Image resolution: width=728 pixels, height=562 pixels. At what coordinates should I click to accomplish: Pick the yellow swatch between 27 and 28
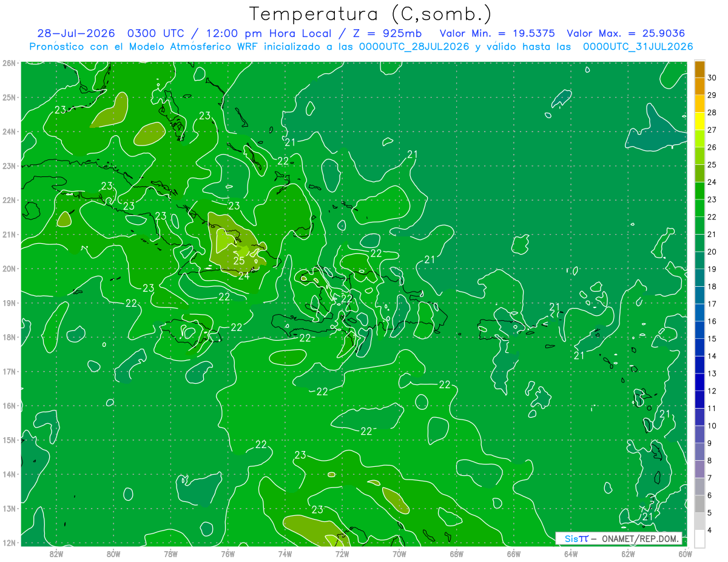point(699,121)
